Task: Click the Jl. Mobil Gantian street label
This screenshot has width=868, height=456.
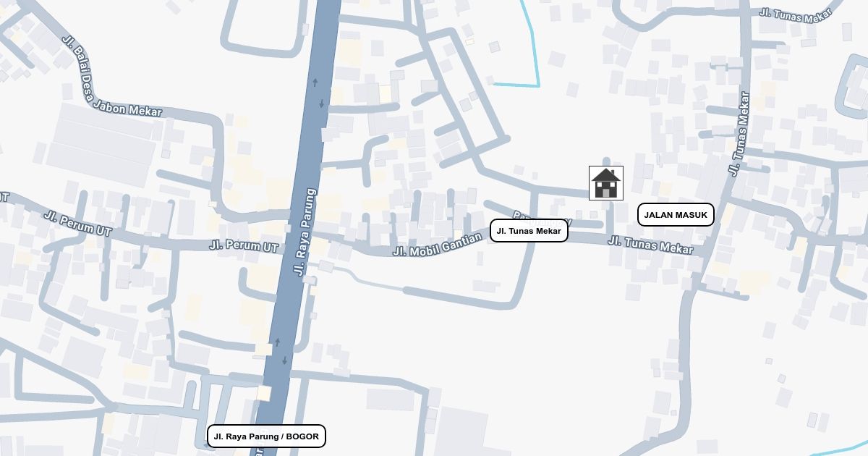Action: [x=437, y=244]
